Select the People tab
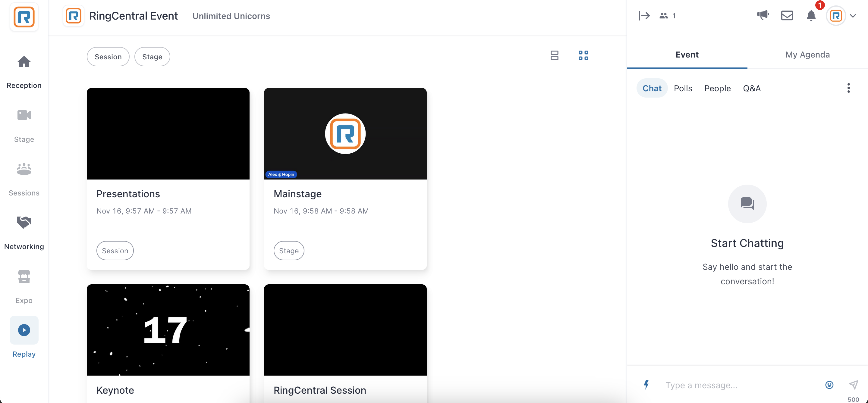868x403 pixels. [x=717, y=88]
